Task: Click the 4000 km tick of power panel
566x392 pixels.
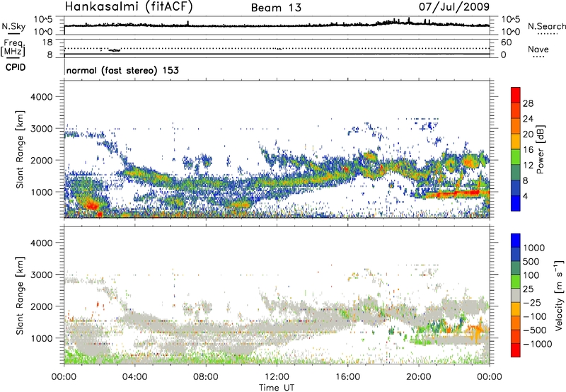Action: (41, 97)
